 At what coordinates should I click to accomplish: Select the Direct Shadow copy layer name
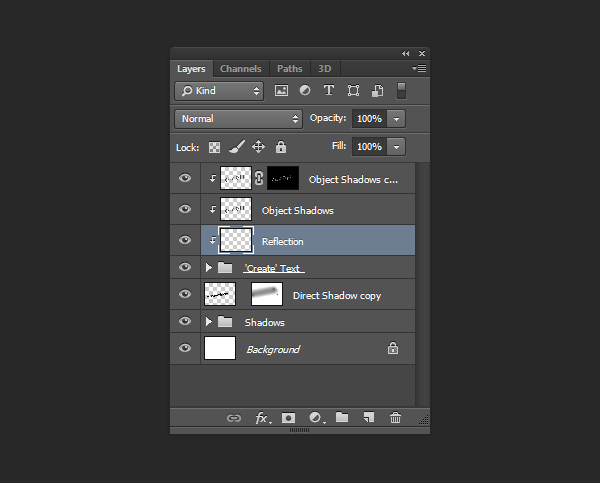337,296
